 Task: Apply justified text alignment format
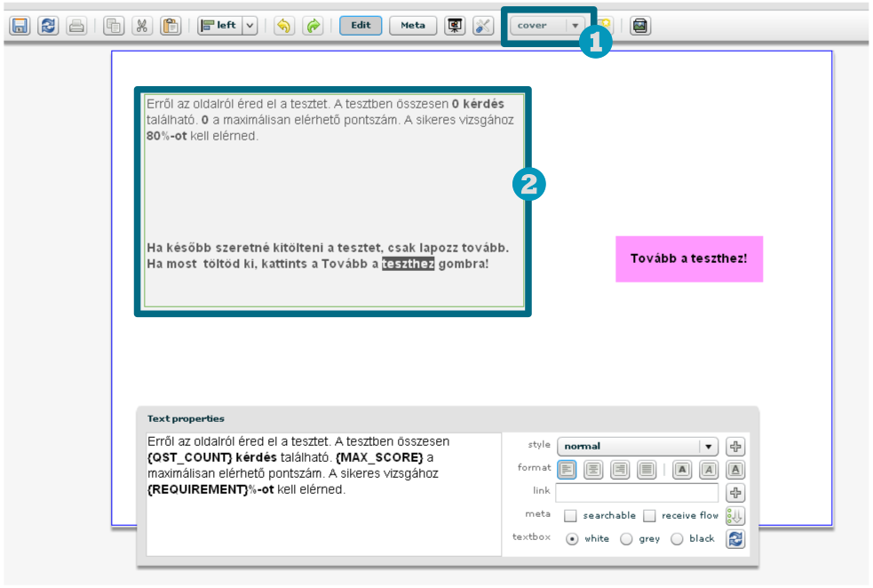[646, 470]
